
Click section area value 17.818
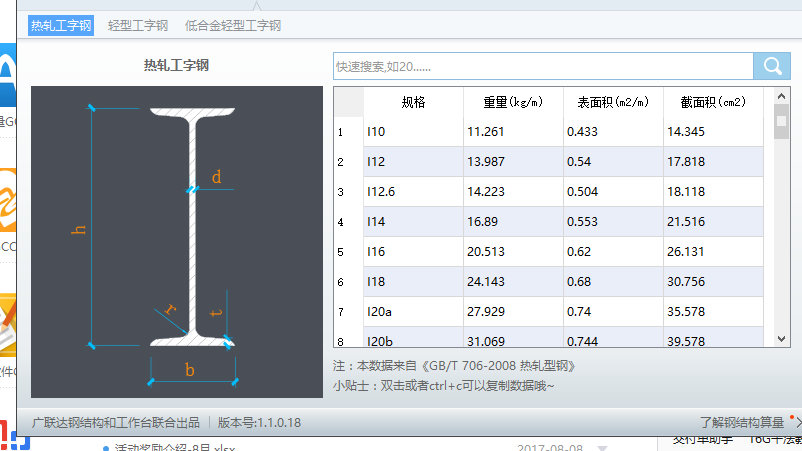pyautogui.click(x=713, y=162)
